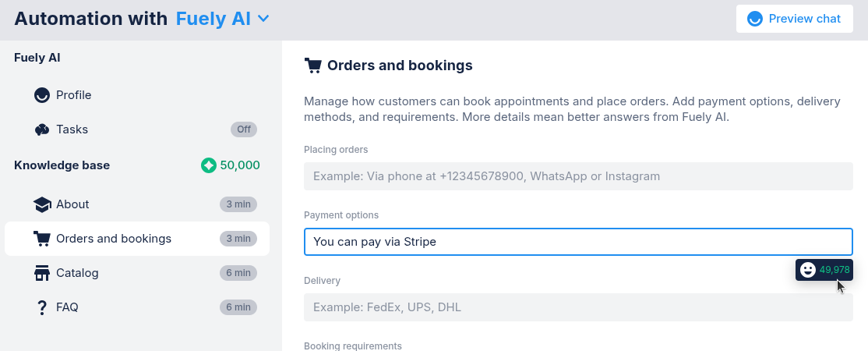
Task: Click the 3 min badge next to About
Action: tap(238, 204)
